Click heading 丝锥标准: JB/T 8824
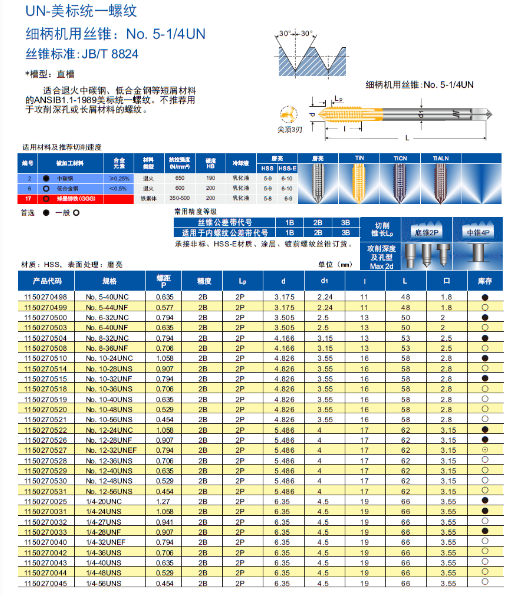Image resolution: width=512 pixels, height=595 pixels. [82, 54]
